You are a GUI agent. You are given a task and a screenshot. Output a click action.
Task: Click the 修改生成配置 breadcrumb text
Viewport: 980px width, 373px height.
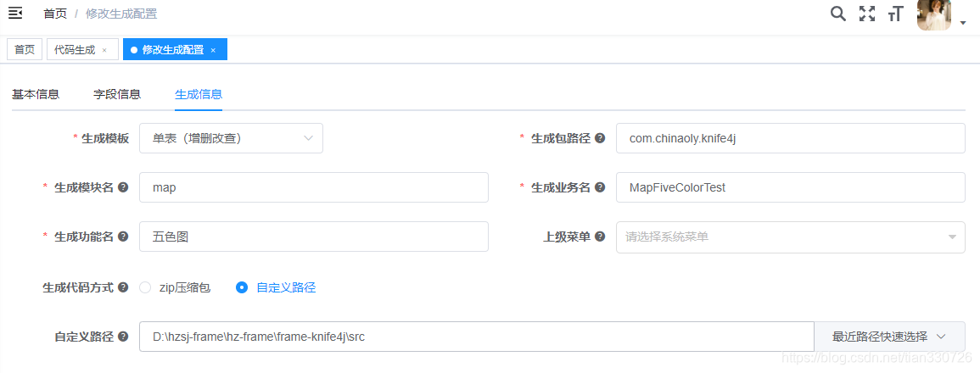[121, 14]
